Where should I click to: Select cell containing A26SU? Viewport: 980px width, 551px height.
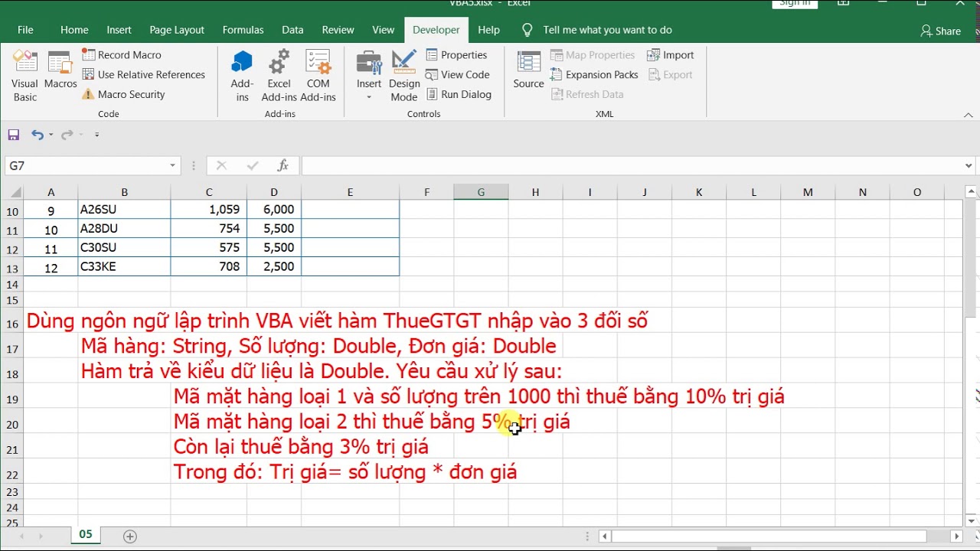124,210
